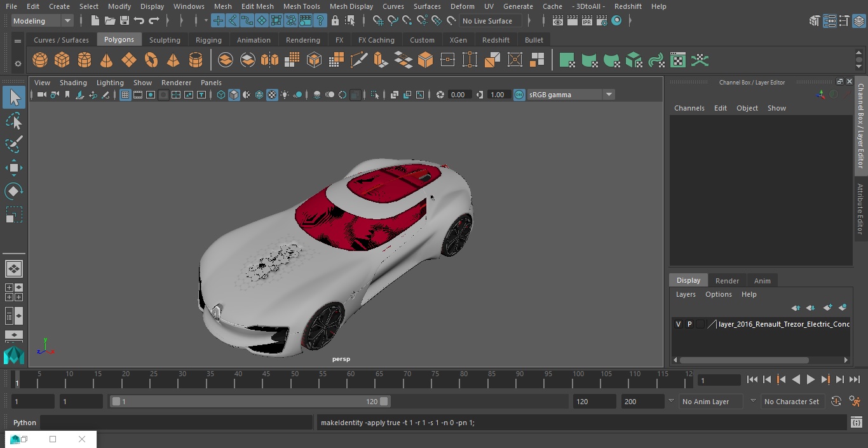Open the sRGB gamma view transform dropdown
868x448 pixels.
[571, 95]
